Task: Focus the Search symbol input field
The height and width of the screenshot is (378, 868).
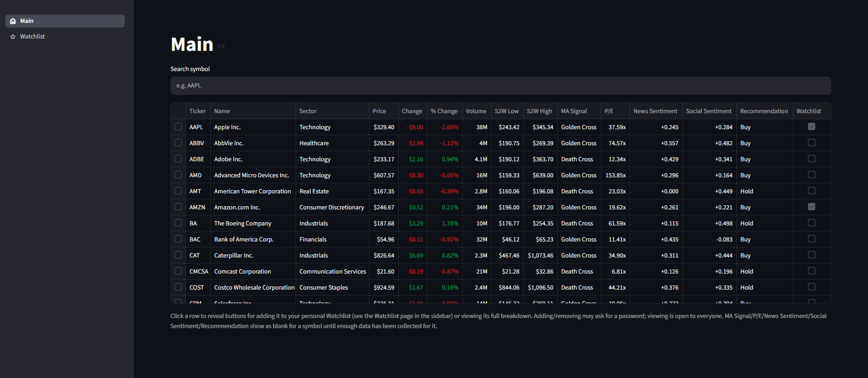Action: 500,86
